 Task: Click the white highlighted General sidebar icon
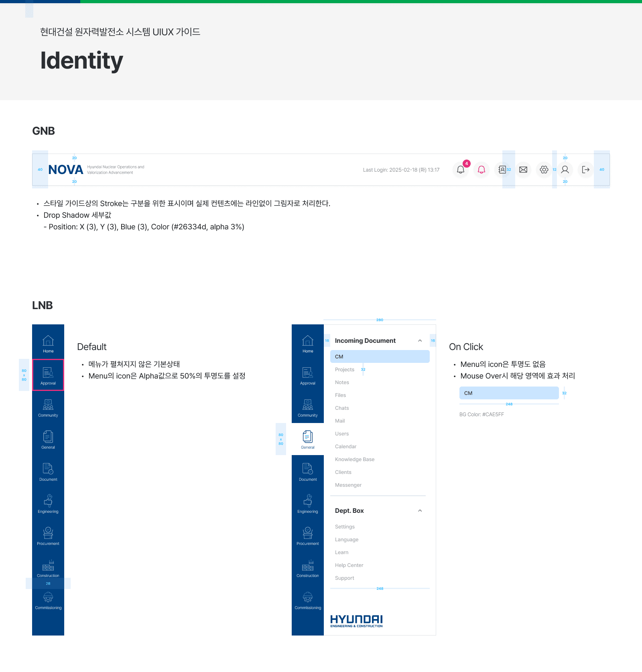point(308,439)
